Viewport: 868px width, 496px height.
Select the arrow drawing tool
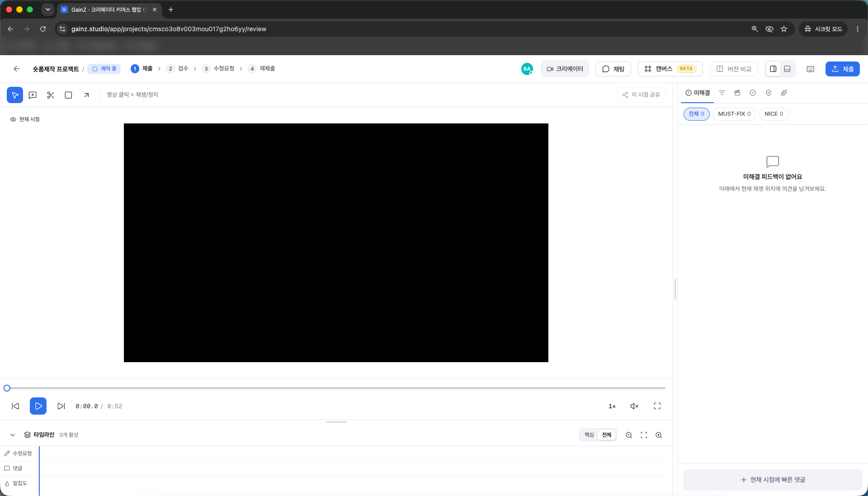(x=86, y=95)
